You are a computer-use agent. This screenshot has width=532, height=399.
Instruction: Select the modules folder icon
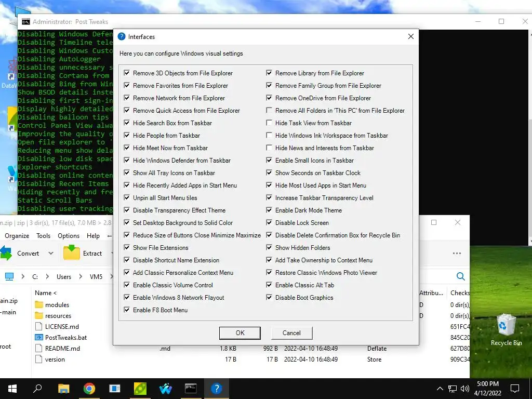(39, 304)
